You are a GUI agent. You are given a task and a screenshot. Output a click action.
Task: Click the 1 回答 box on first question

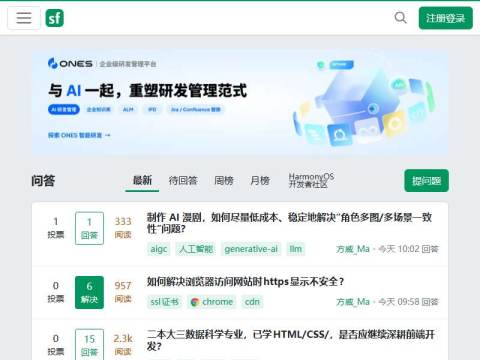pos(89,228)
